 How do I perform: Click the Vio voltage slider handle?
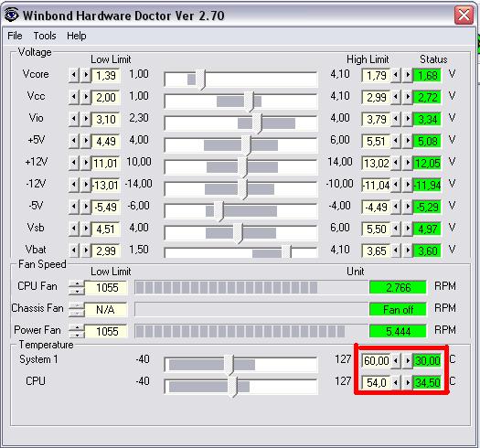pos(257,123)
